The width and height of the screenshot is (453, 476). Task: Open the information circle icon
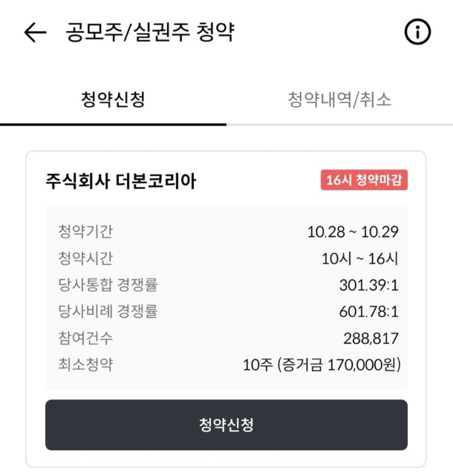[418, 32]
